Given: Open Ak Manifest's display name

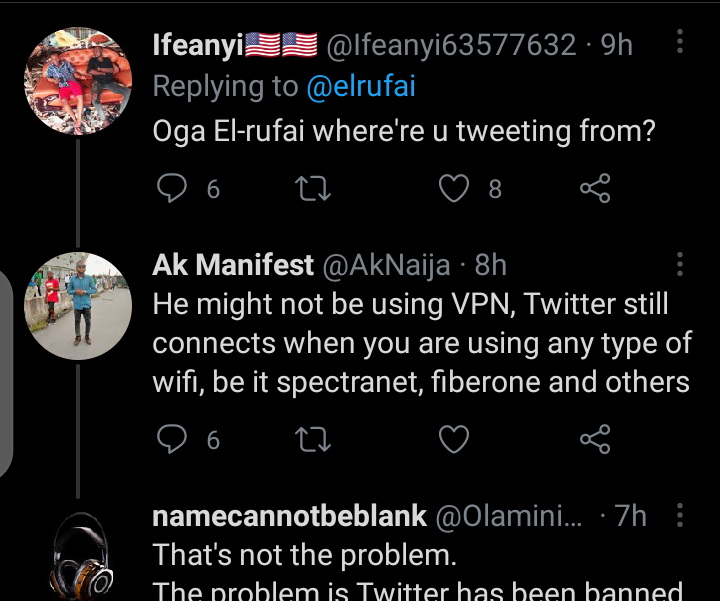Looking at the screenshot, I should pyautogui.click(x=230, y=265).
